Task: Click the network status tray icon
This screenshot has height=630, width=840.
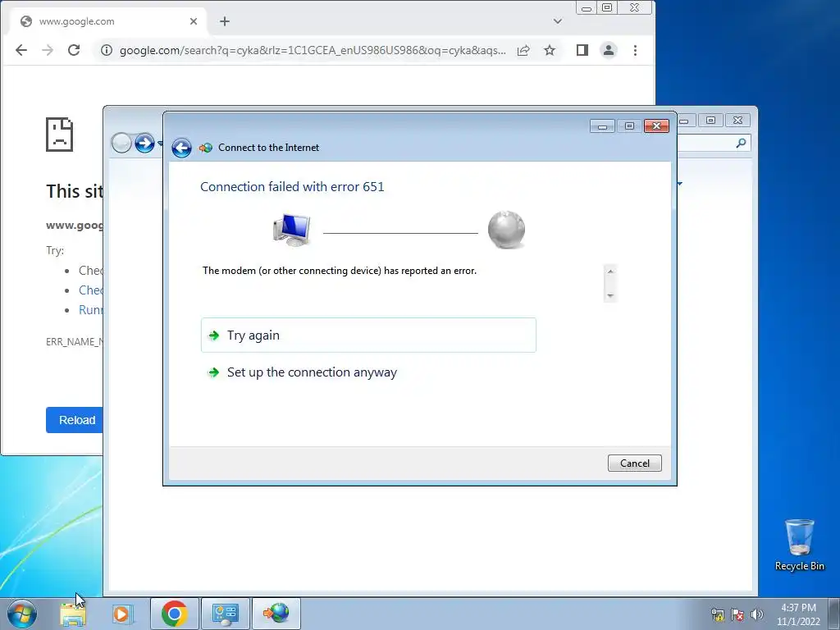Action: coord(717,614)
